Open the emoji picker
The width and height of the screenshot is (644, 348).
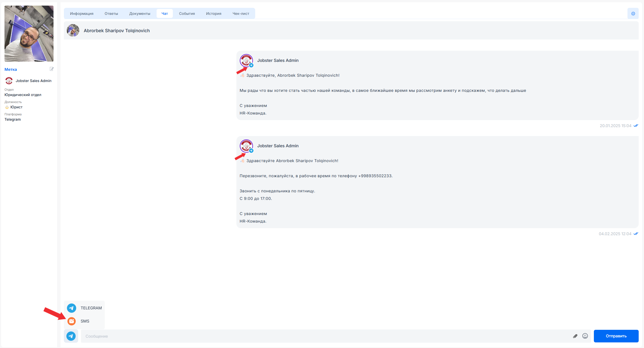click(585, 336)
